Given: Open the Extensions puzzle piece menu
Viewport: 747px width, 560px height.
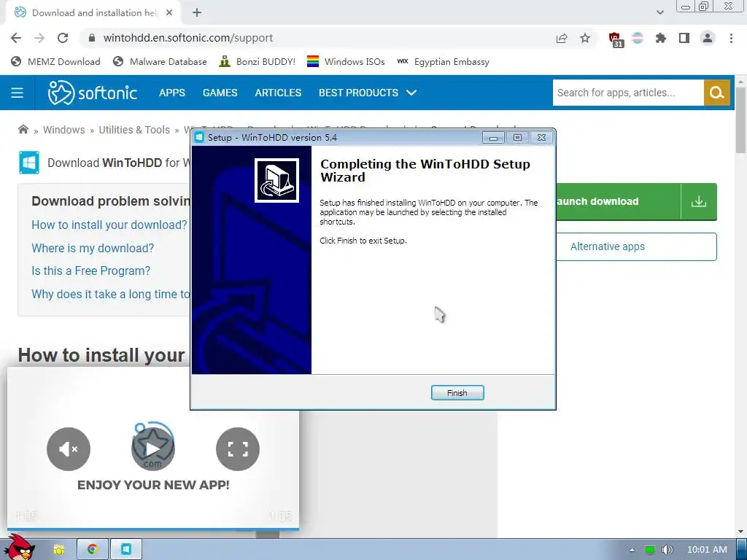Looking at the screenshot, I should tap(661, 38).
